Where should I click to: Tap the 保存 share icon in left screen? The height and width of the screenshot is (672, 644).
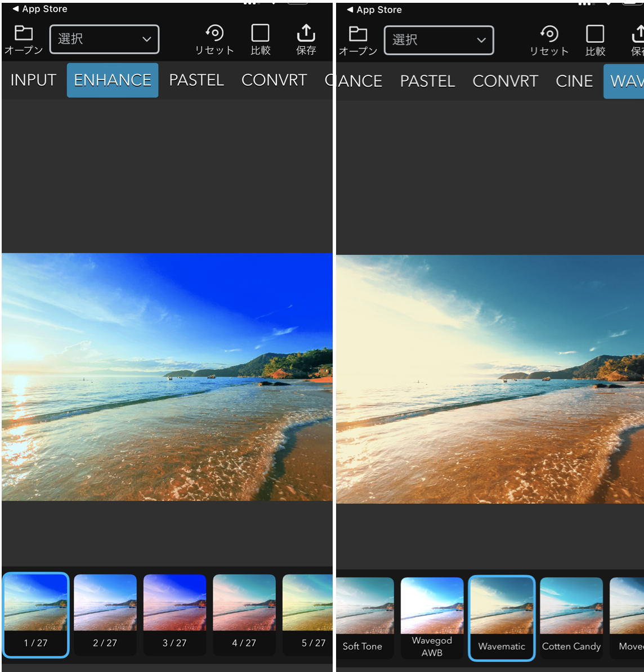click(x=306, y=34)
